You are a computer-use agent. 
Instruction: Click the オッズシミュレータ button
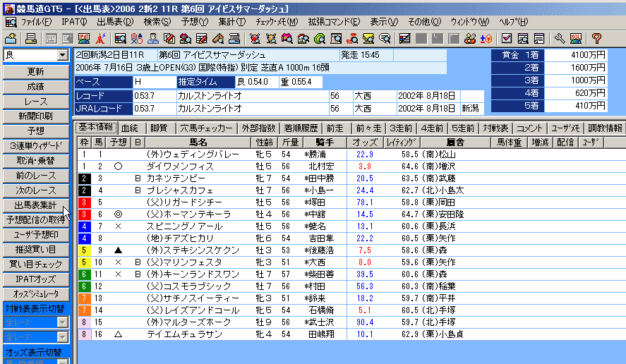point(35,293)
